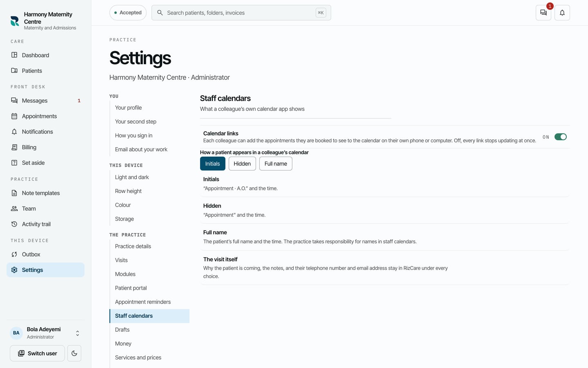Click the Set aside question icon
Viewport: 588px width, 368px height.
click(14, 163)
